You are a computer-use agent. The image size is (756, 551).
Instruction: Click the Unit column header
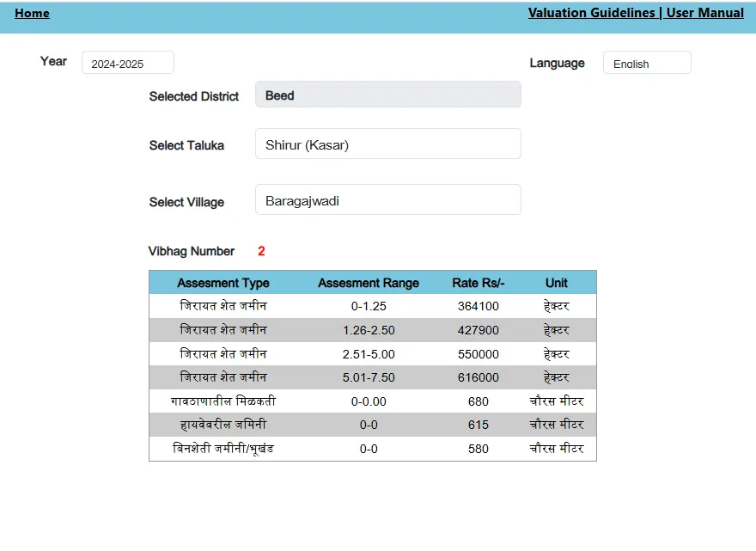click(556, 283)
